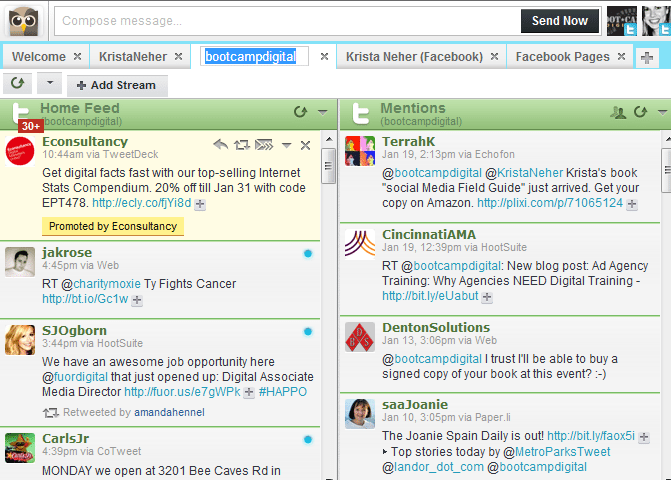The height and width of the screenshot is (480, 671).
Task: Click the followers icon in Mentions header
Action: [618, 112]
